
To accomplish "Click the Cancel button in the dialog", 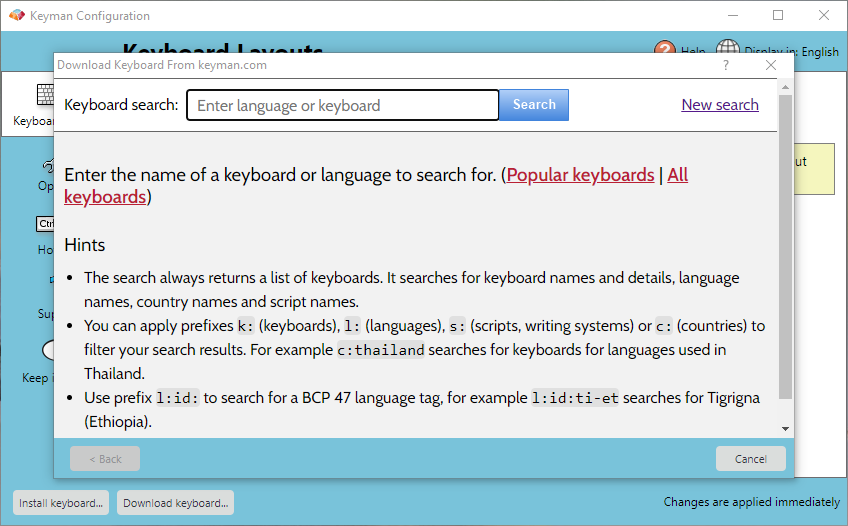I will pyautogui.click(x=751, y=458).
